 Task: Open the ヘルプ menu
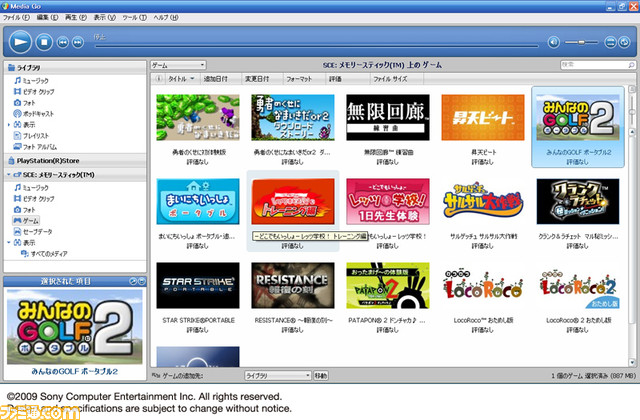166,18
